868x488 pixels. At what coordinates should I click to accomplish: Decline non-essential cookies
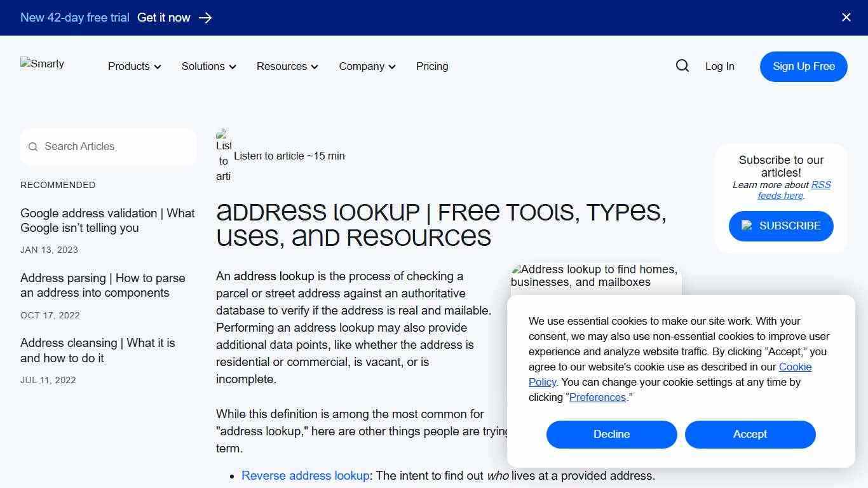[x=611, y=434]
